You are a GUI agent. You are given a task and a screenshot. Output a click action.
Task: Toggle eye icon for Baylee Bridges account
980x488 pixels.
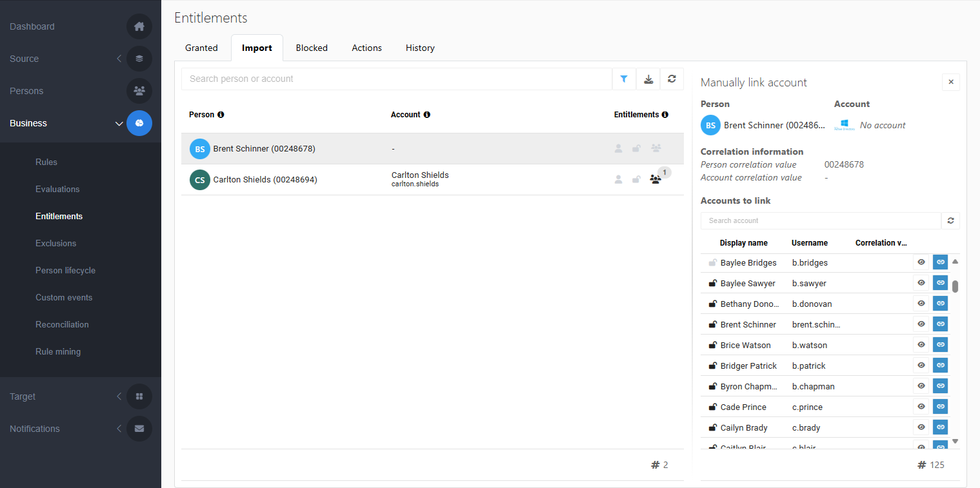click(921, 262)
